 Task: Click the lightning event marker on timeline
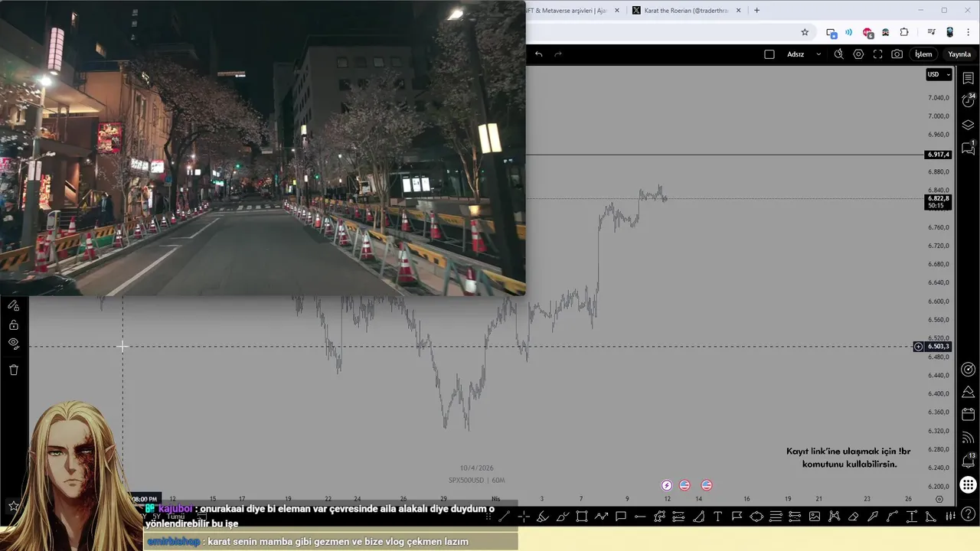point(667,485)
